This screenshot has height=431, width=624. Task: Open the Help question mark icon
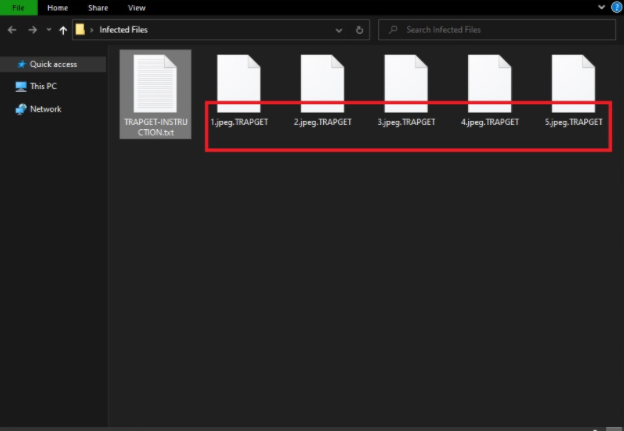[616, 8]
